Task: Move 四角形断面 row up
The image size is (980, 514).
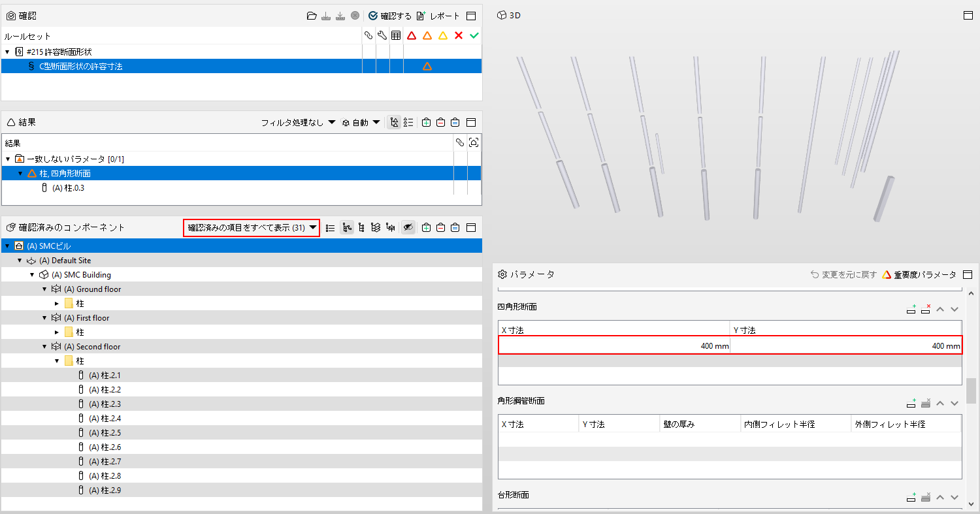Action: point(940,309)
